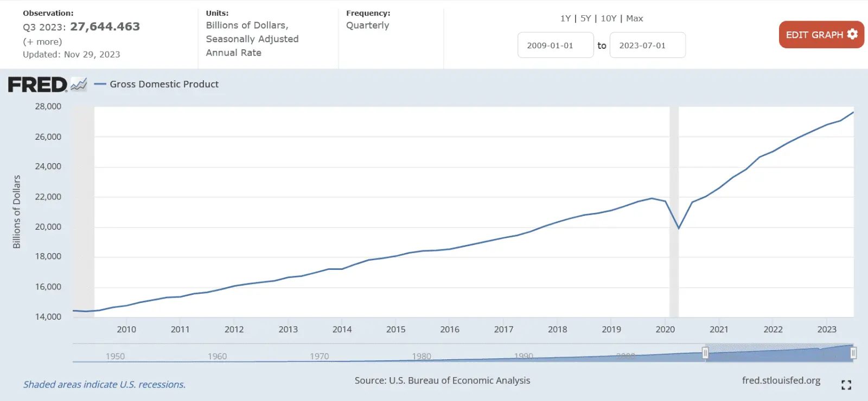Expand the (+ more) observations link
The width and height of the screenshot is (868, 401).
[x=42, y=42]
